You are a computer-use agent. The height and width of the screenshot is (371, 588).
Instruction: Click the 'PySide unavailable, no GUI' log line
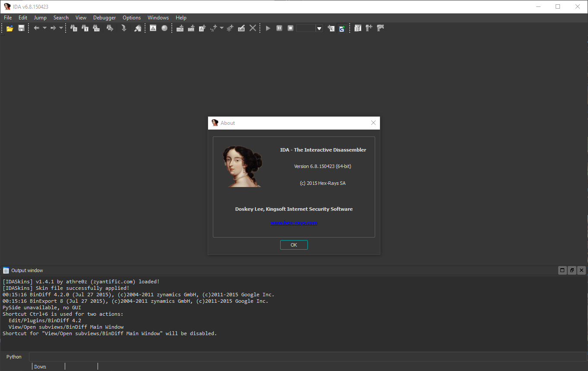[x=42, y=308]
